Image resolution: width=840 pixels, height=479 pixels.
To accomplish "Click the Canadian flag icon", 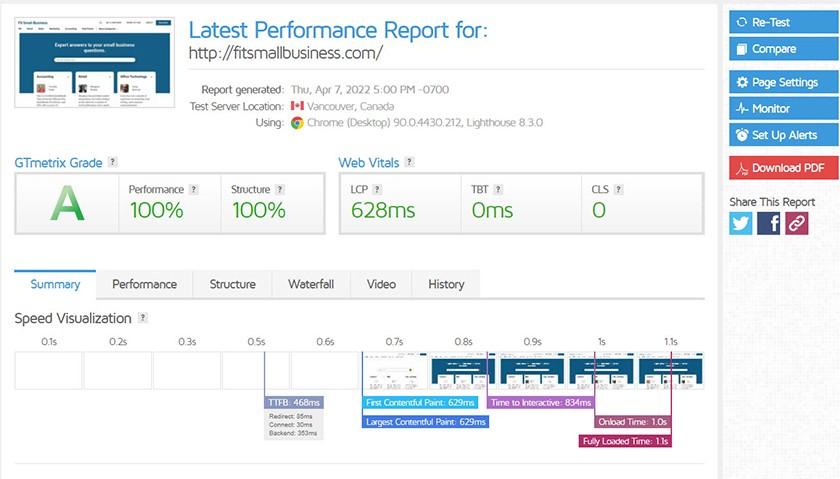I will (297, 106).
